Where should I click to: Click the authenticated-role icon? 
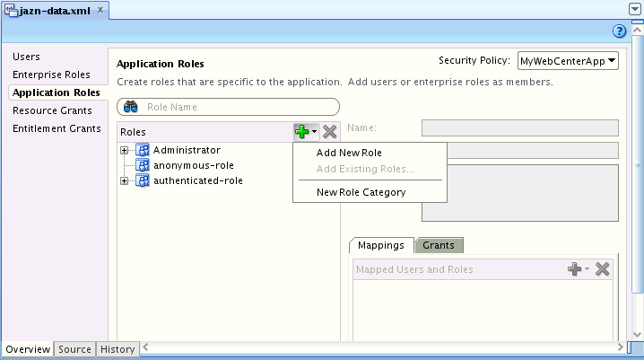coord(143,180)
